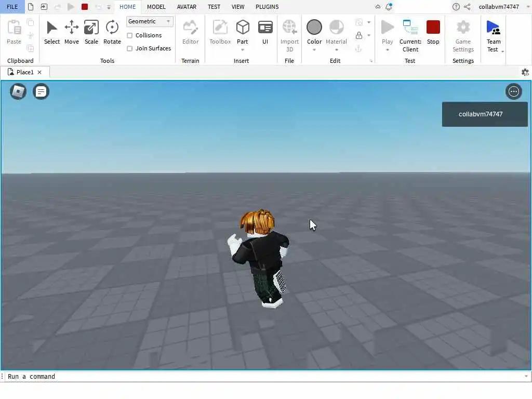The width and height of the screenshot is (532, 399).
Task: Expand the Team Test dropdown arrow
Action: (502, 51)
